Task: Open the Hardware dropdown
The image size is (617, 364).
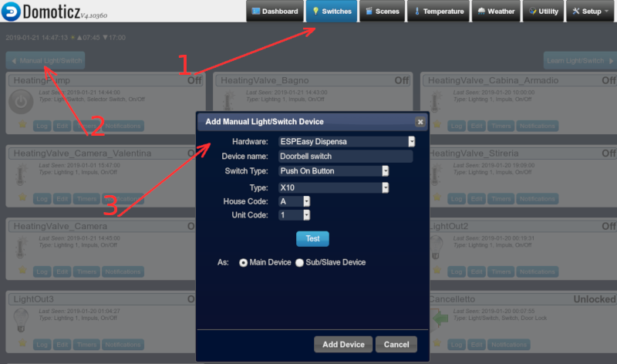Action: pos(346,142)
